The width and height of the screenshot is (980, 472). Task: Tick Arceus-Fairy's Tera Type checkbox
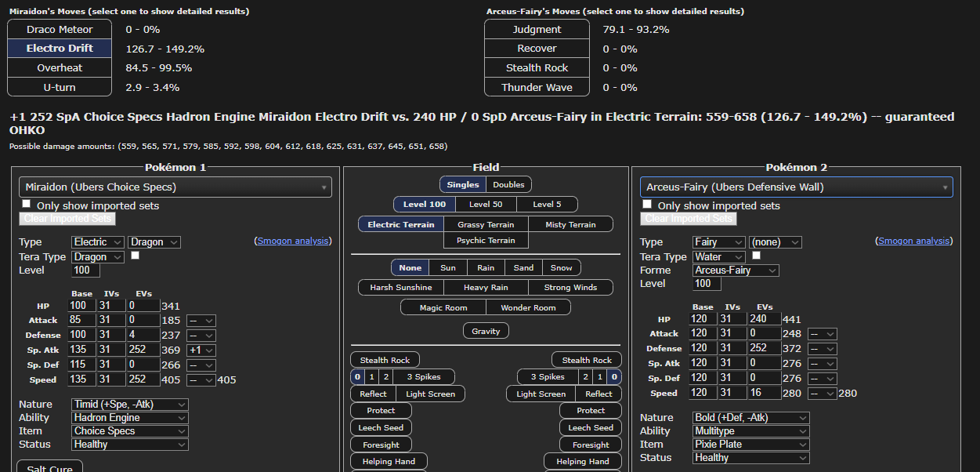point(756,256)
